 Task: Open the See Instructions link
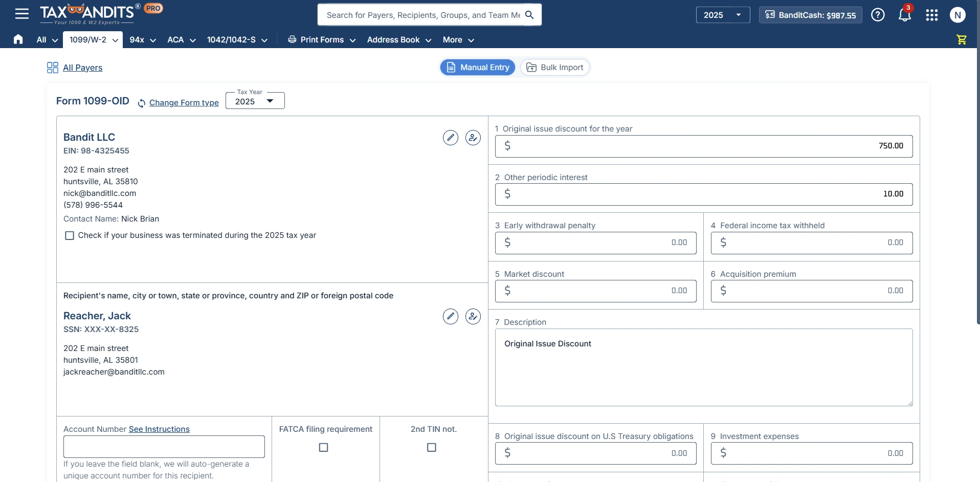tap(159, 429)
